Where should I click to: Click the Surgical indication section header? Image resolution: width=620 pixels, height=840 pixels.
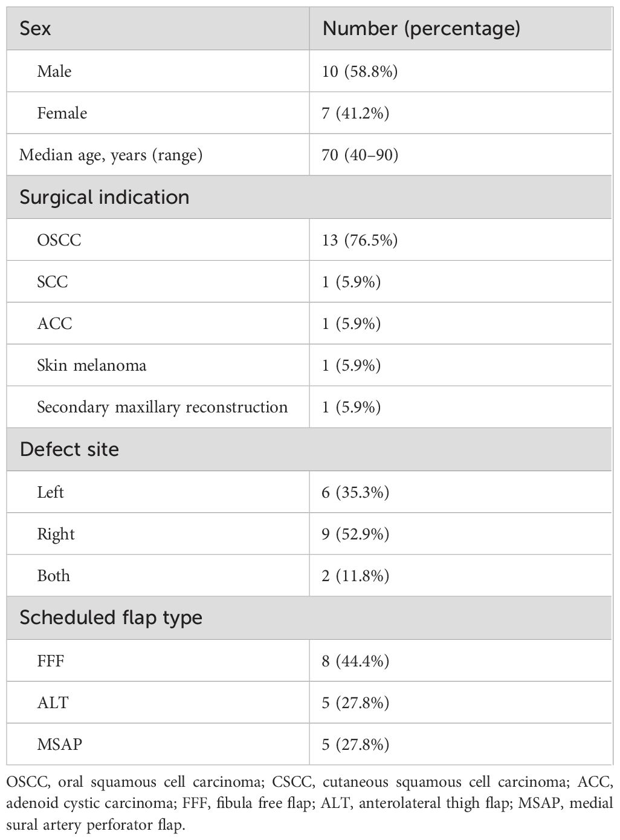click(x=105, y=197)
